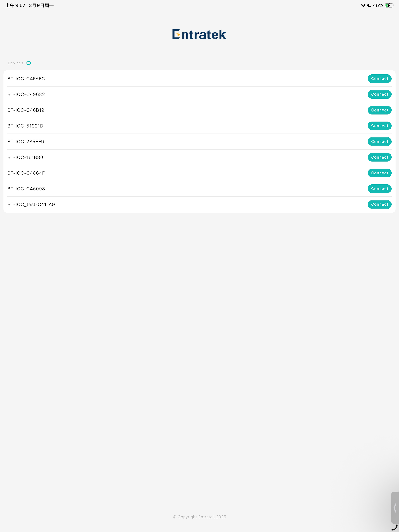Image resolution: width=399 pixels, height=532 pixels.
Task: Click the Copyright Entratek 2025 footer
Action: (199, 517)
